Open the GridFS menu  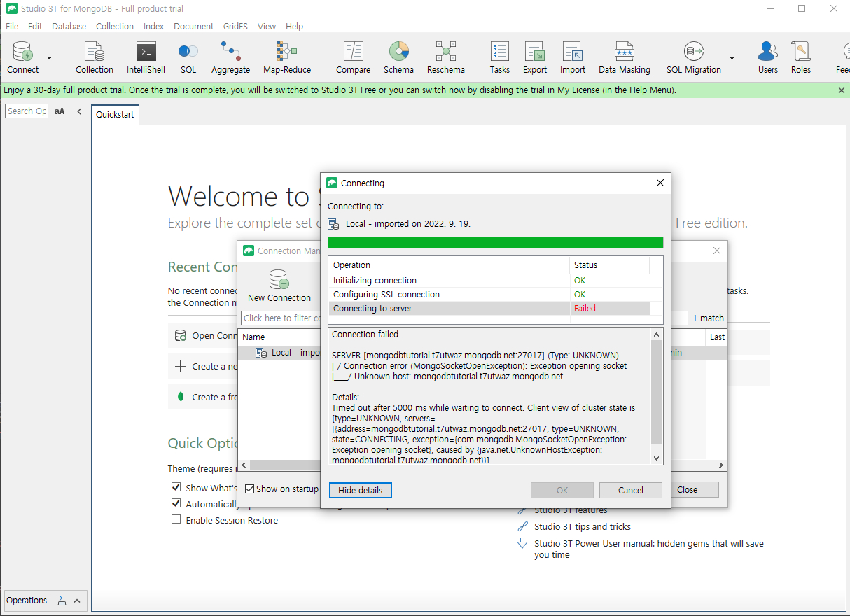click(235, 26)
